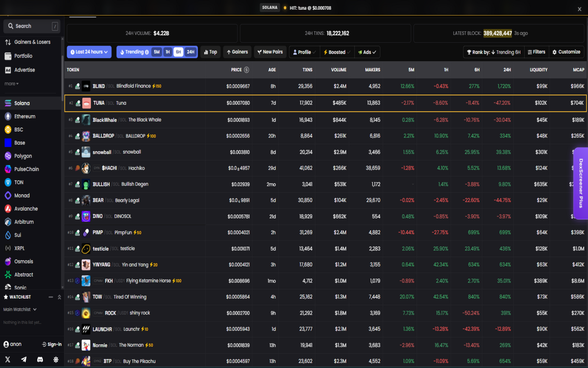Toggle the Ads filter
Viewport: 588px width, 368px height.
pyautogui.click(x=367, y=52)
